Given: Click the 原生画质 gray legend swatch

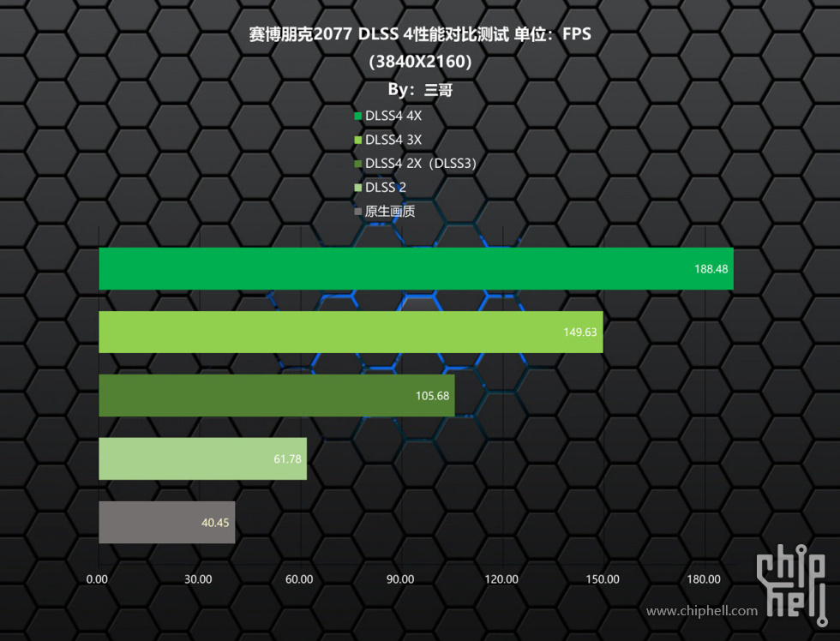Looking at the screenshot, I should click(x=358, y=212).
